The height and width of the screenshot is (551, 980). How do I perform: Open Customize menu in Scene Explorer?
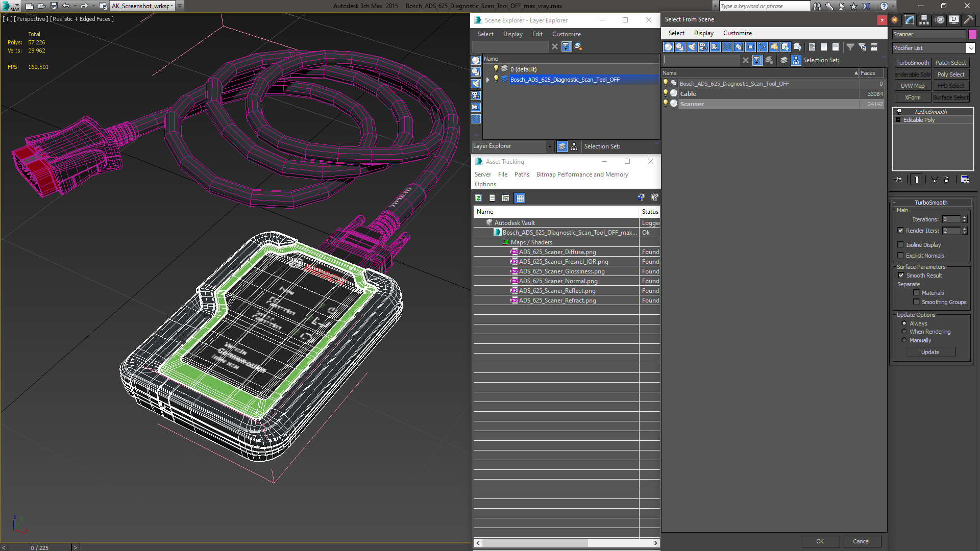(x=566, y=34)
